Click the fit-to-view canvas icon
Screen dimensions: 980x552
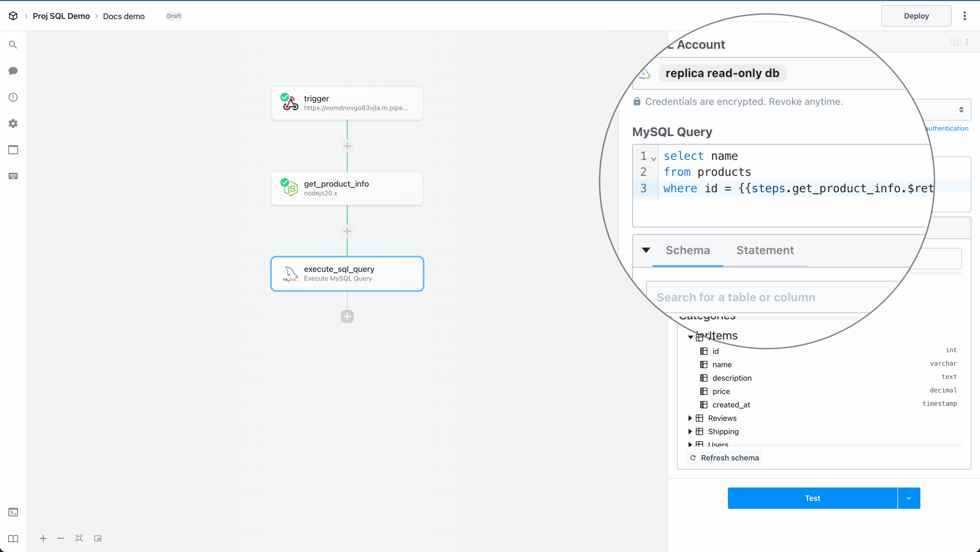click(79, 538)
